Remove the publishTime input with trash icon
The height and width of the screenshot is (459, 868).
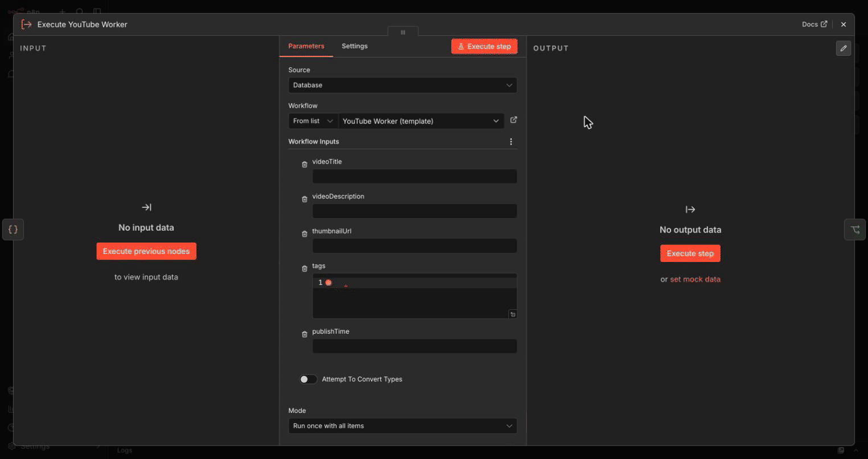pyautogui.click(x=305, y=334)
